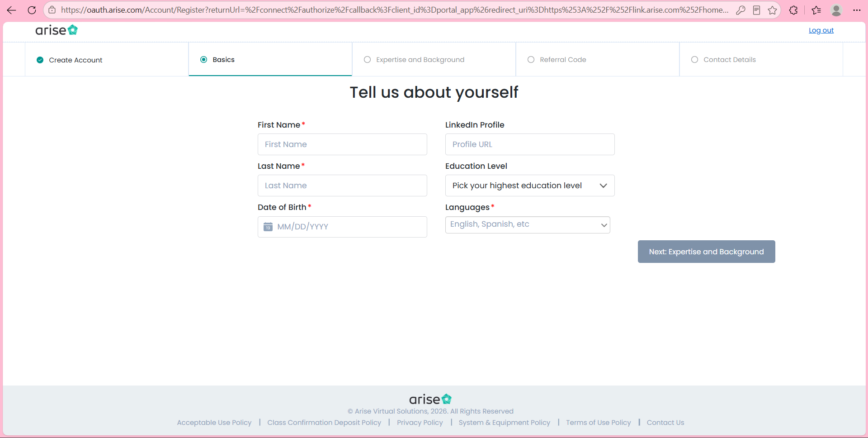Select the Referral Code step radio circle
The image size is (868, 438).
531,60
